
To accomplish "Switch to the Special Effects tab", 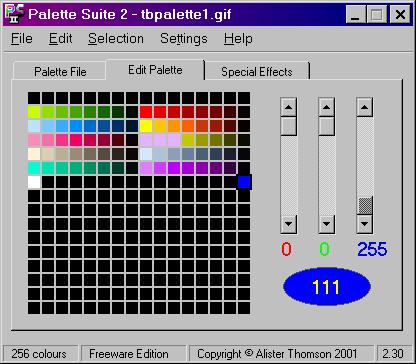I will (x=257, y=72).
